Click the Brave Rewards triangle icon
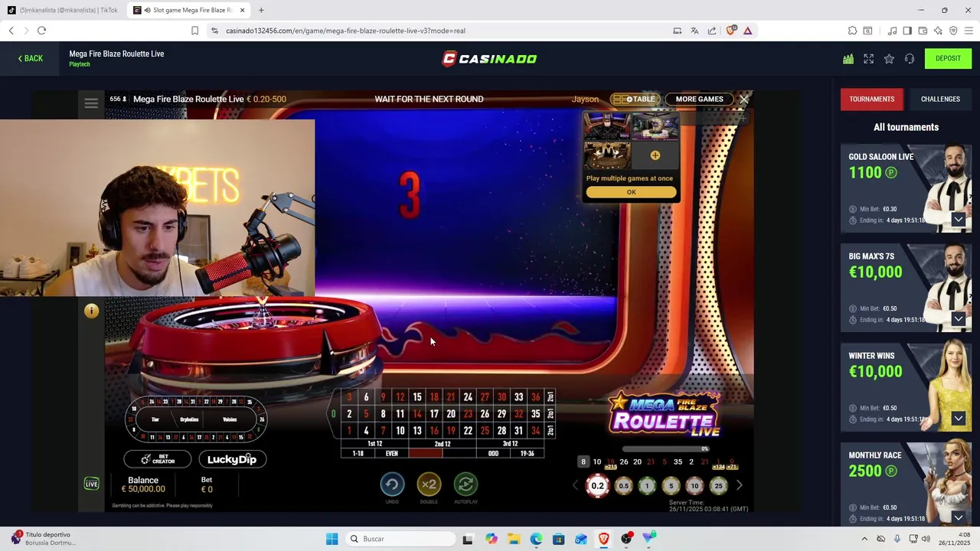This screenshot has width=980, height=551. pos(747,31)
